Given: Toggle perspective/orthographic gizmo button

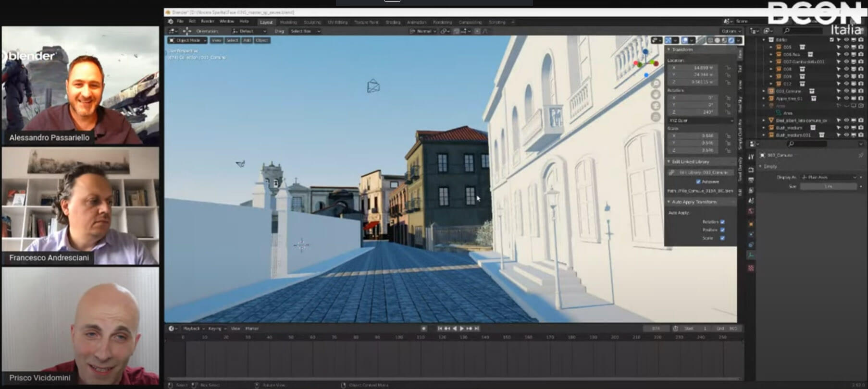Looking at the screenshot, I should [x=656, y=117].
